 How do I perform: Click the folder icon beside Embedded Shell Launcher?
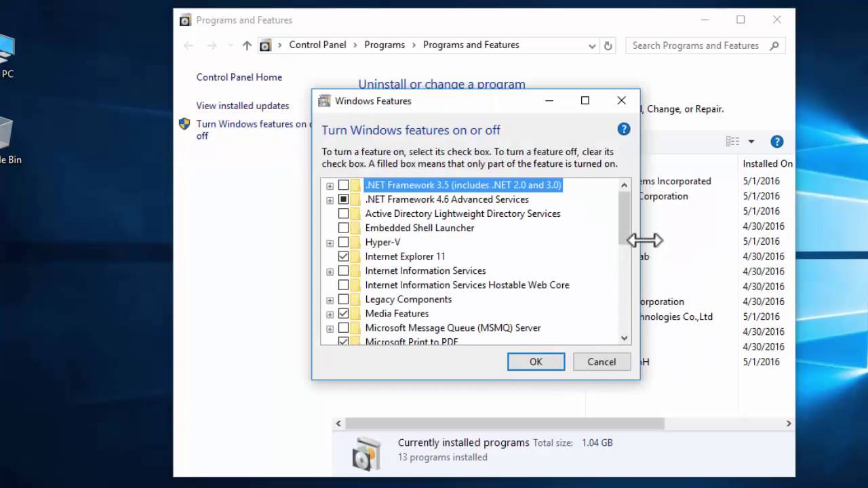[x=356, y=228]
